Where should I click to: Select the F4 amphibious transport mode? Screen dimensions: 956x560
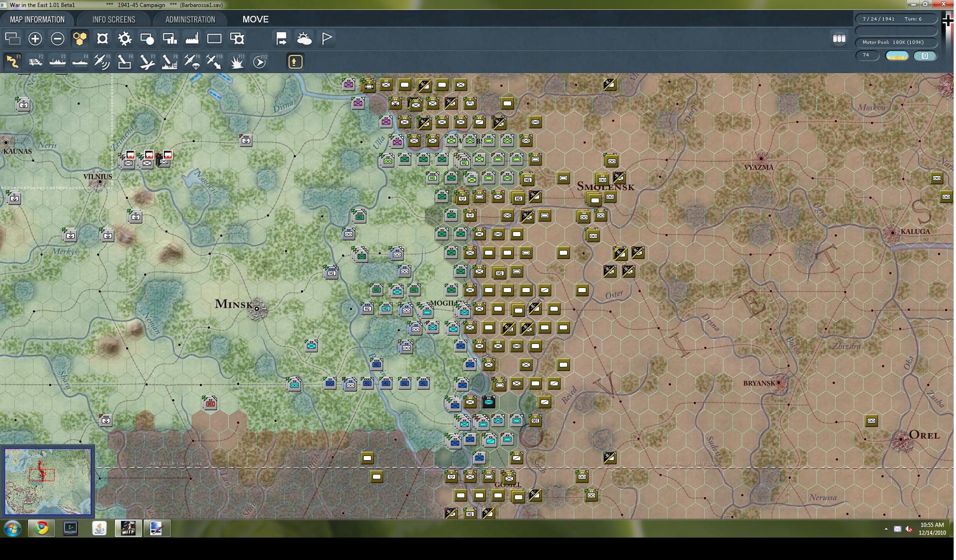(x=80, y=62)
